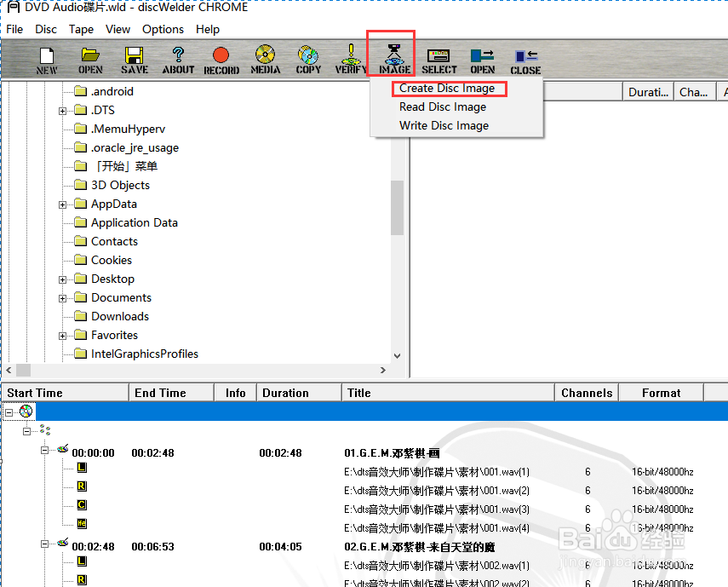Click the horizontal scrollbar right arrow

coord(382,370)
